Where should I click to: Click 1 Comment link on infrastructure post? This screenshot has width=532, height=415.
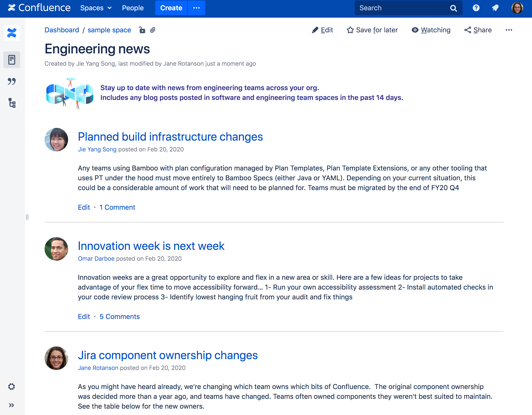coord(117,207)
